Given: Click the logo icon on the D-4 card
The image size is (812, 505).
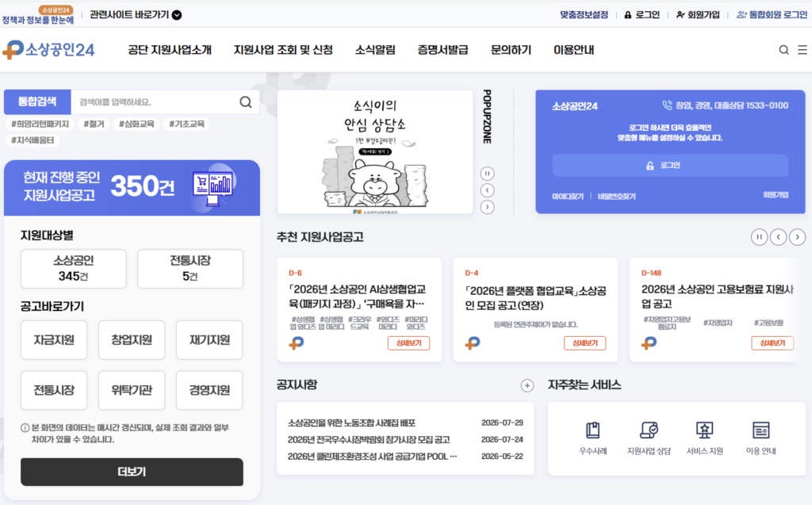Looking at the screenshot, I should point(473,343).
